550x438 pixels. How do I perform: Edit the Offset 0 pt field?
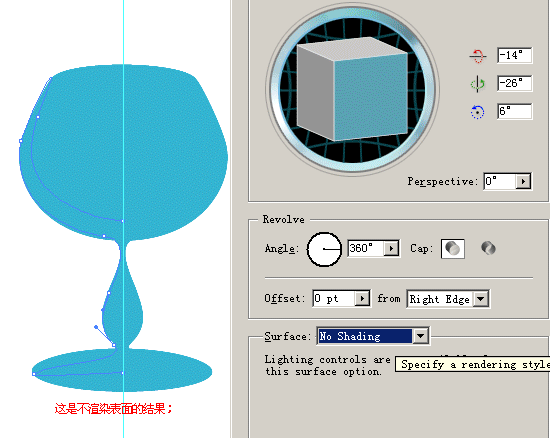(x=334, y=298)
